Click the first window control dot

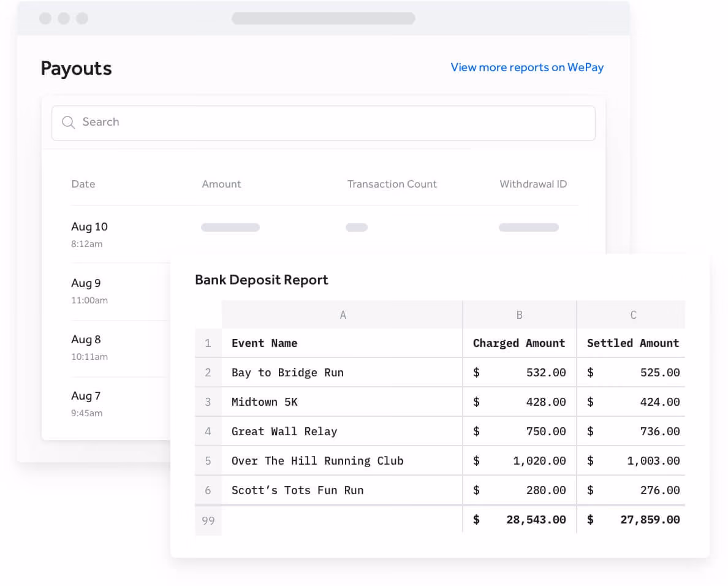[45, 18]
